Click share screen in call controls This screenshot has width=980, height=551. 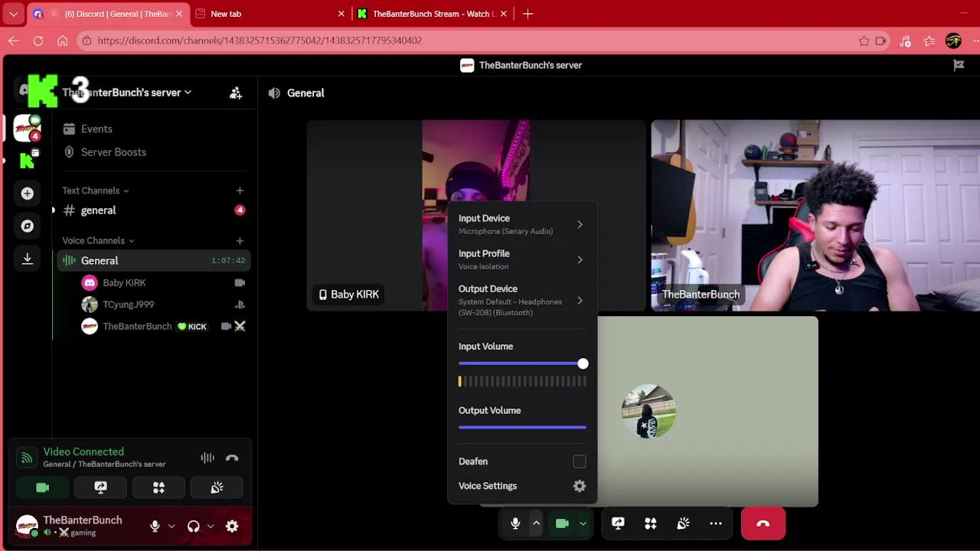point(618,523)
